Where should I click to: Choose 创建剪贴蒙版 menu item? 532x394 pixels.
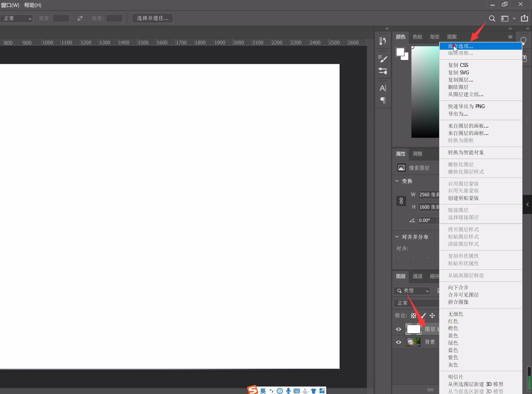tap(481, 198)
